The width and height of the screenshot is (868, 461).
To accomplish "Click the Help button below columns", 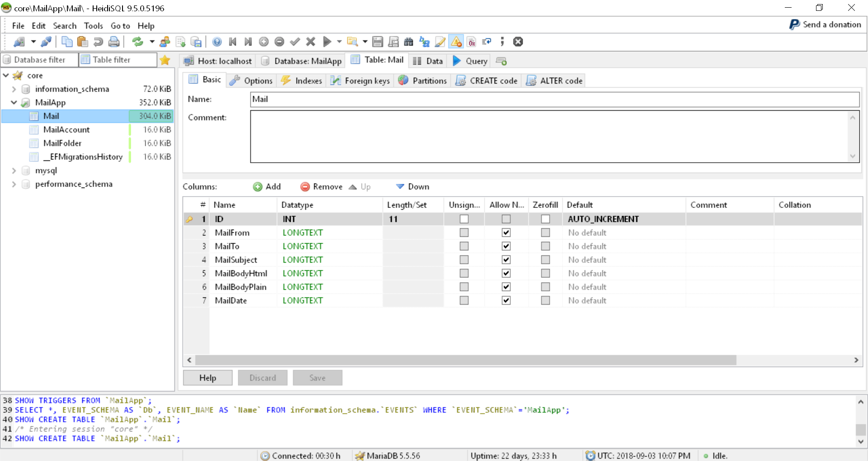I will [x=208, y=378].
